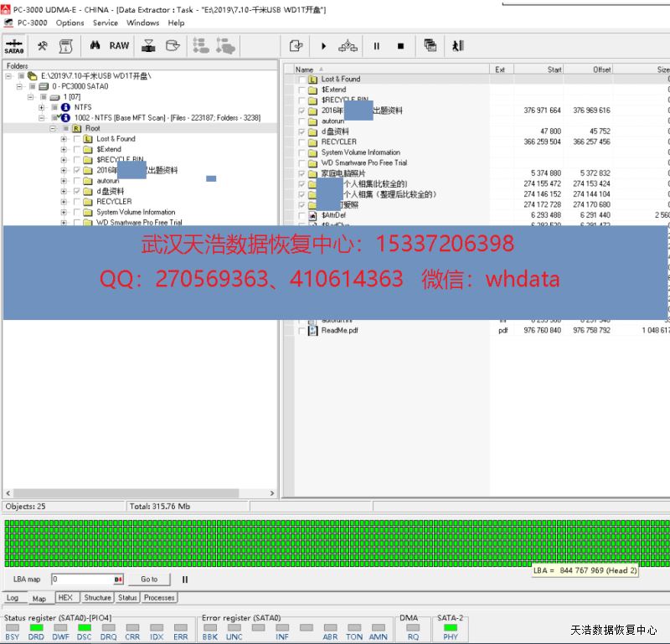This screenshot has width=670, height=644.
Task: Open the tools wrench-and-hammer icon
Action: click(x=42, y=45)
